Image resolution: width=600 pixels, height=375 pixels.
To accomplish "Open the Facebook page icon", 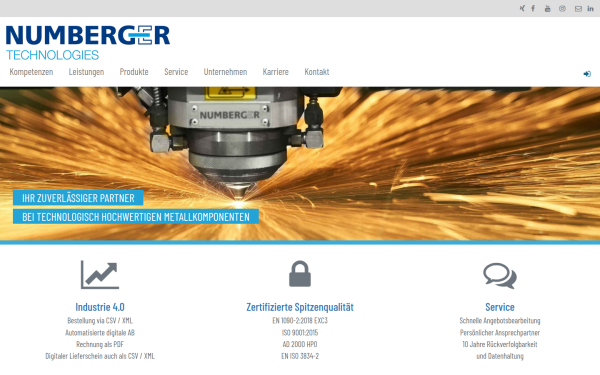I will (533, 8).
